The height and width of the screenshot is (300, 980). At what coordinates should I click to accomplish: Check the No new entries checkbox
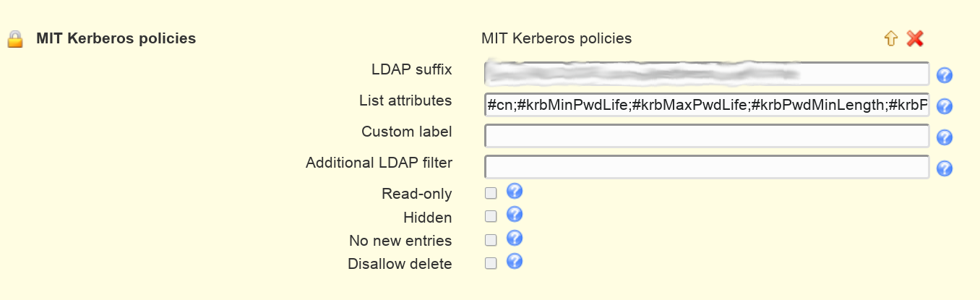[x=491, y=240]
